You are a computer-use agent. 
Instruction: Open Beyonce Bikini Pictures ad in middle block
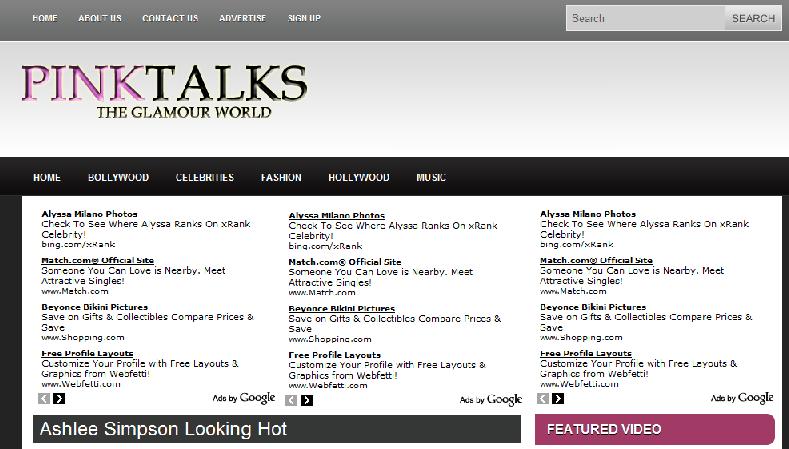(x=342, y=309)
